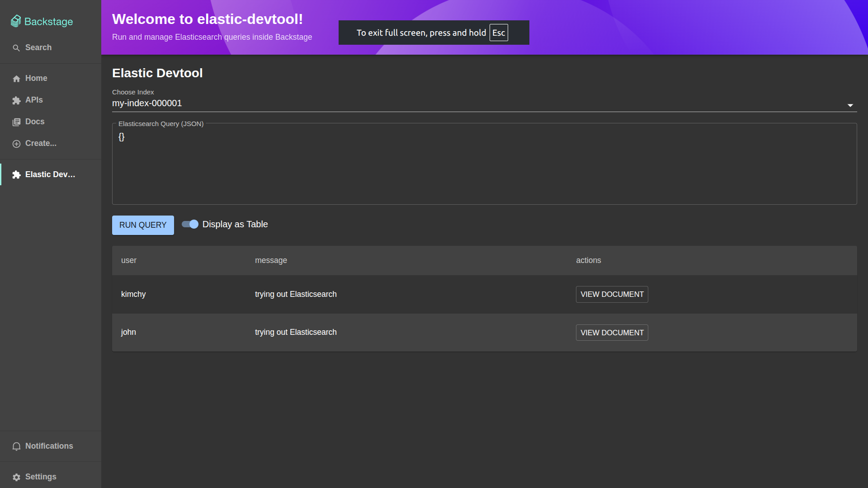Click the Display as Table label
This screenshot has width=868, height=488.
click(235, 224)
